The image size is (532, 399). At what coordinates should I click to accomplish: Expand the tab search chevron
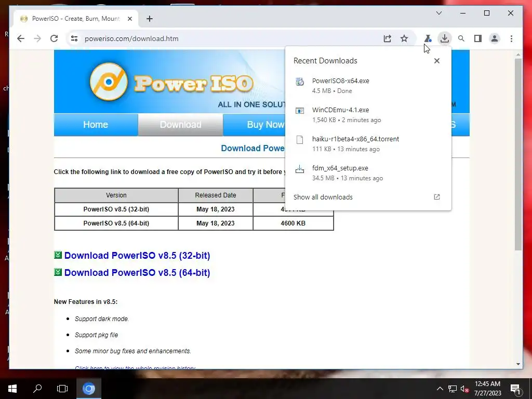pyautogui.click(x=438, y=13)
